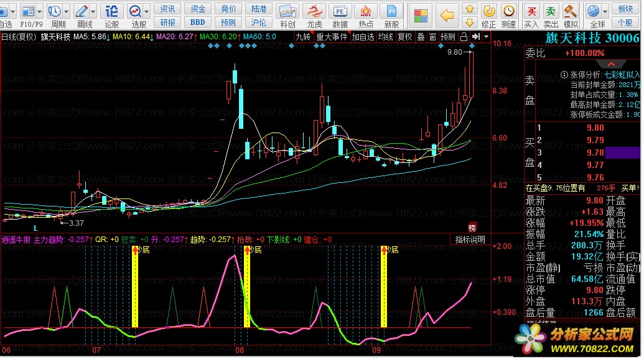
Task: Click the 预测 button below 竞价
Action: coord(228,22)
